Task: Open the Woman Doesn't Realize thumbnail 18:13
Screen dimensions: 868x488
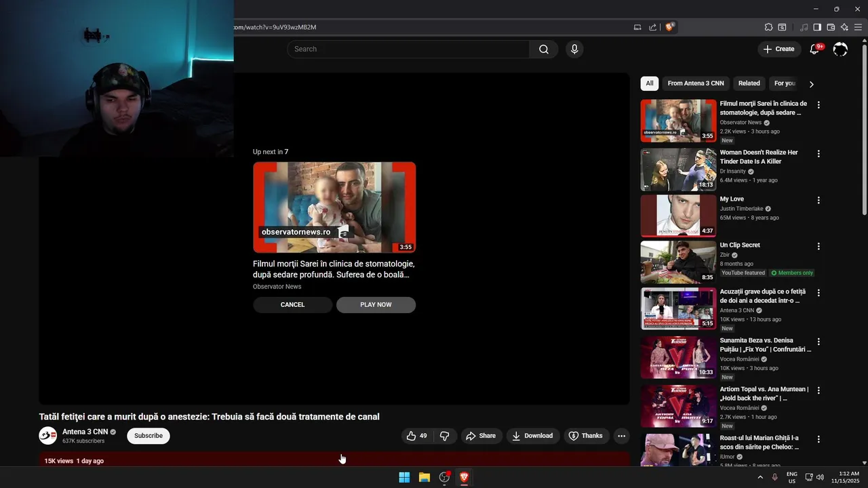Action: 678,169
